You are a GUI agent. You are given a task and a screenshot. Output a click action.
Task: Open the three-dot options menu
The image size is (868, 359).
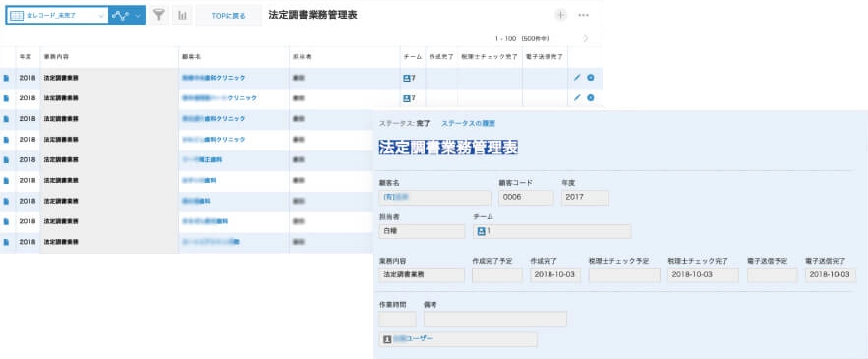point(583,15)
